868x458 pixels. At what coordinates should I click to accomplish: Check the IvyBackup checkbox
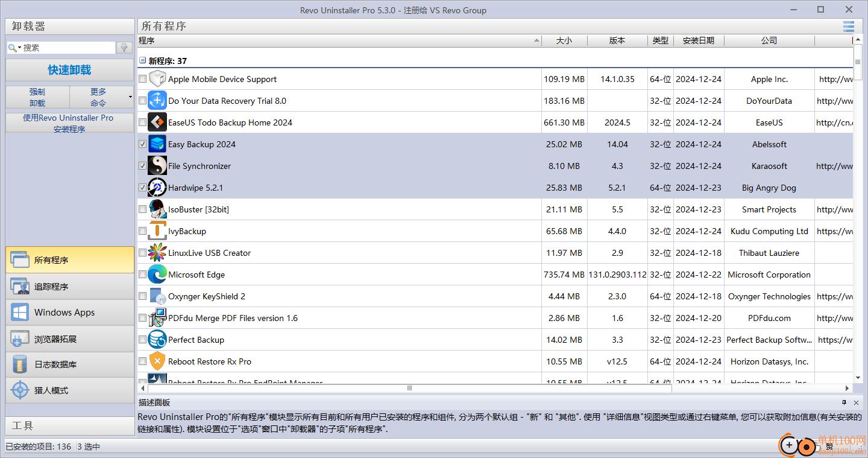tap(142, 231)
